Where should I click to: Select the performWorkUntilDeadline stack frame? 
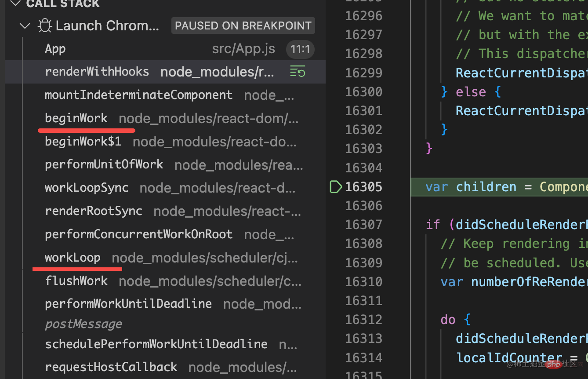(165, 304)
